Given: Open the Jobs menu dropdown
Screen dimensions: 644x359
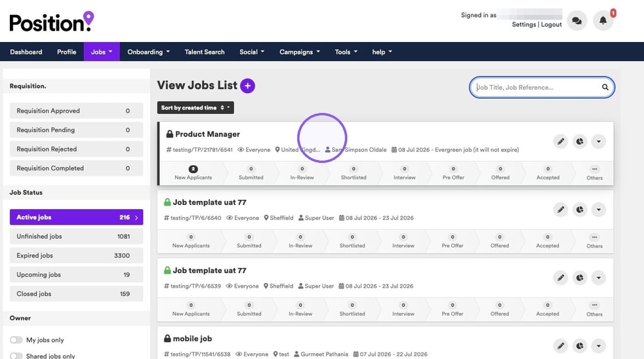Looking at the screenshot, I should tap(102, 52).
